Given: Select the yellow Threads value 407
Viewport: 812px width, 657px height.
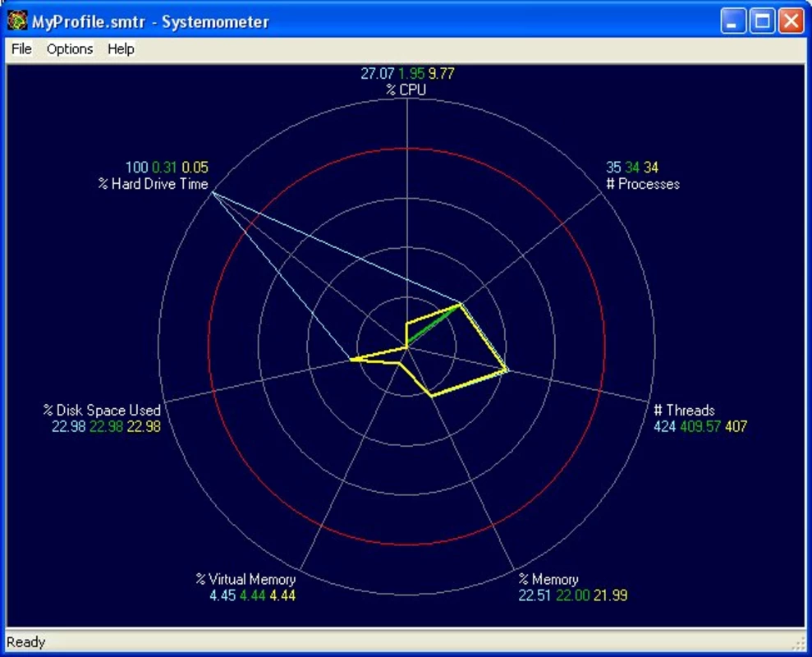Looking at the screenshot, I should pyautogui.click(x=736, y=426).
